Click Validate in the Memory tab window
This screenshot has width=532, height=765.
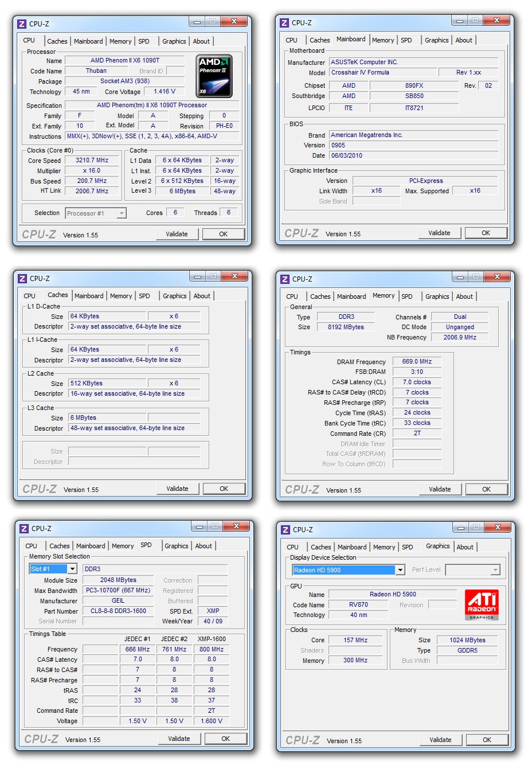click(440, 489)
